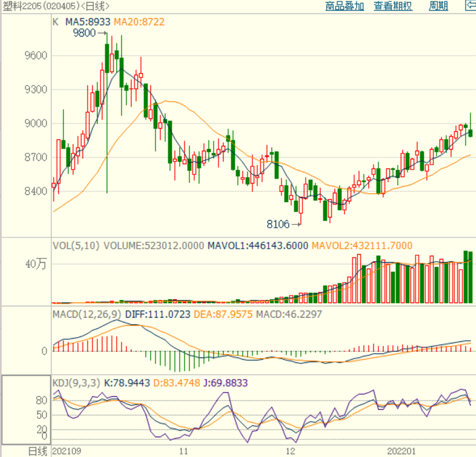Select the MA20:8722 moving average label

coord(139,22)
